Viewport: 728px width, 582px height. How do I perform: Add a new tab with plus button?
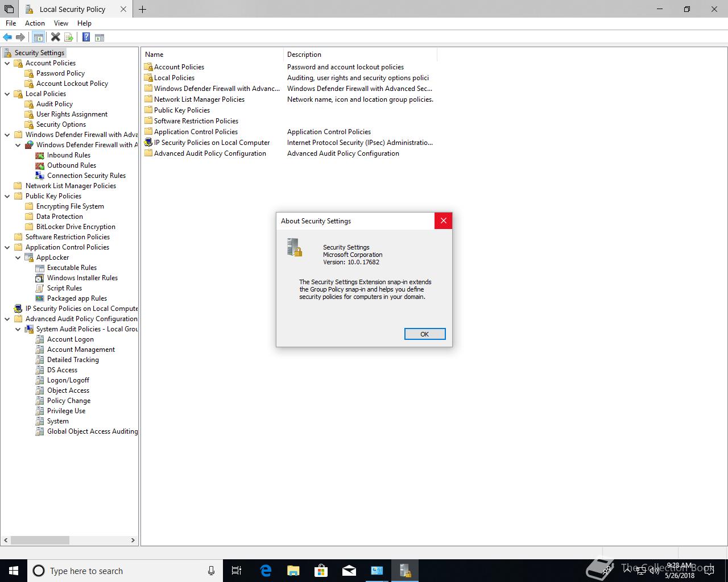tap(142, 9)
